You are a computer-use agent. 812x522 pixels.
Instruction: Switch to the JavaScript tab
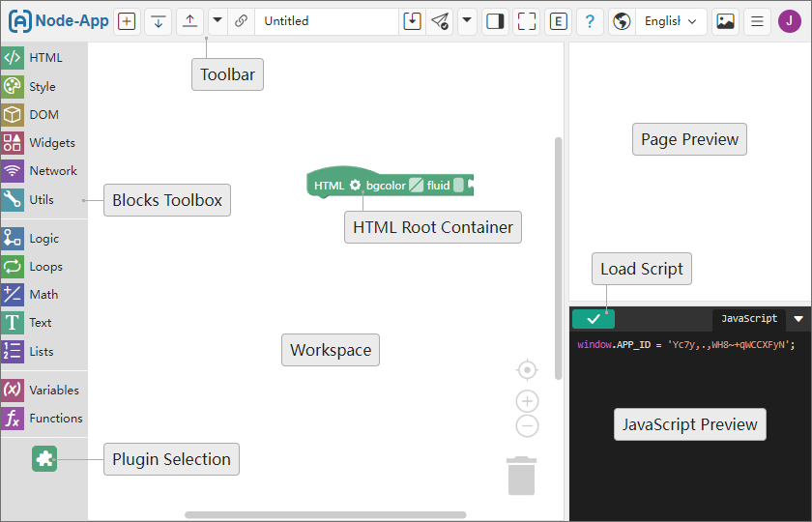coord(749,319)
